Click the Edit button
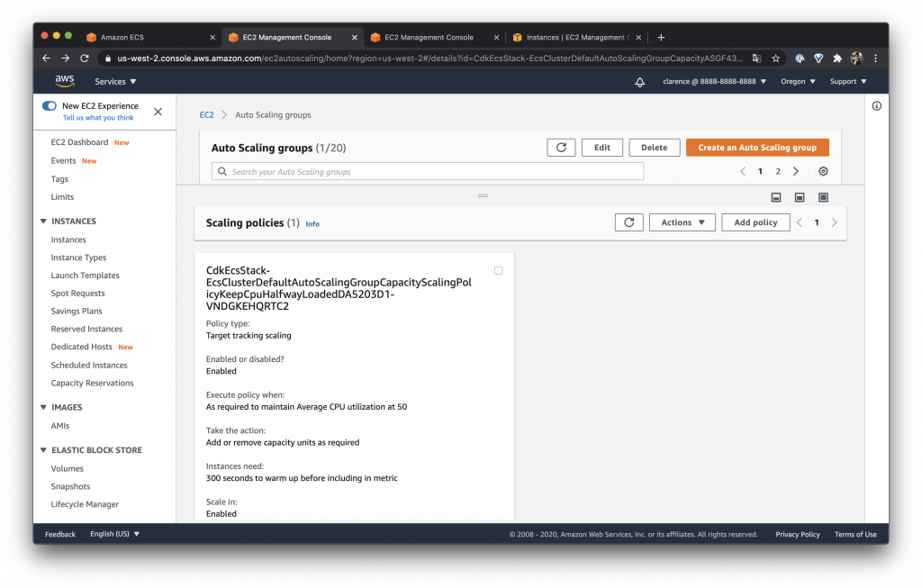 [x=602, y=148]
